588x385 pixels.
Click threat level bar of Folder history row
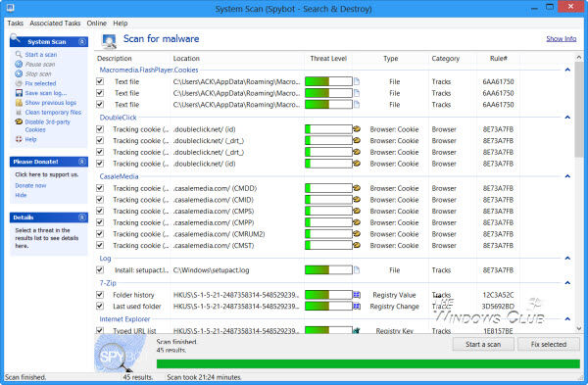pos(328,295)
